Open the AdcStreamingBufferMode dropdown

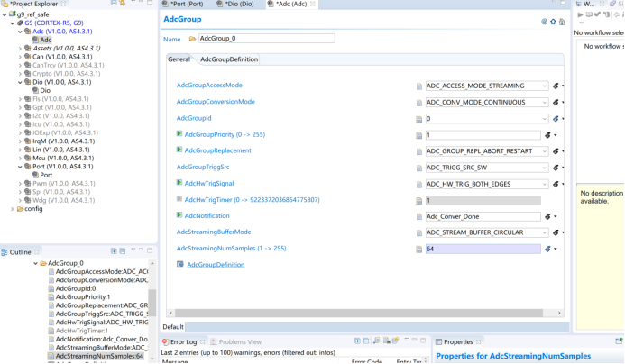[x=544, y=232]
